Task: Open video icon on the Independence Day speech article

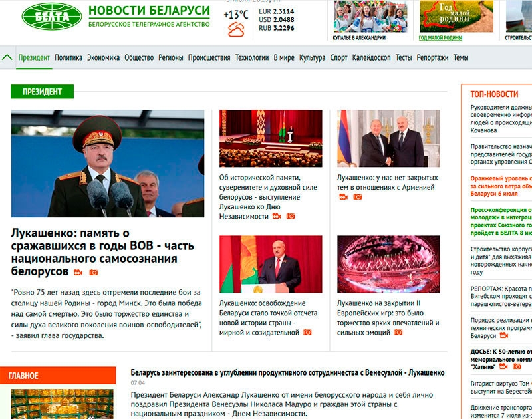Action: [276, 217]
